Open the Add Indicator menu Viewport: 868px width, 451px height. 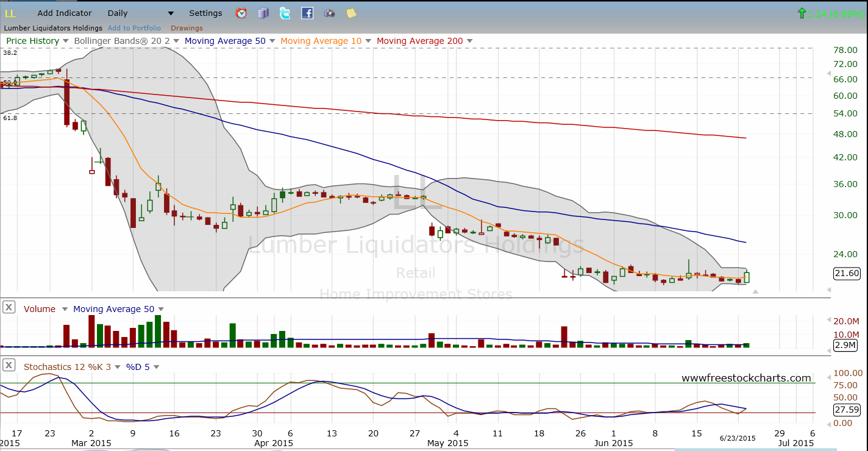(x=65, y=13)
